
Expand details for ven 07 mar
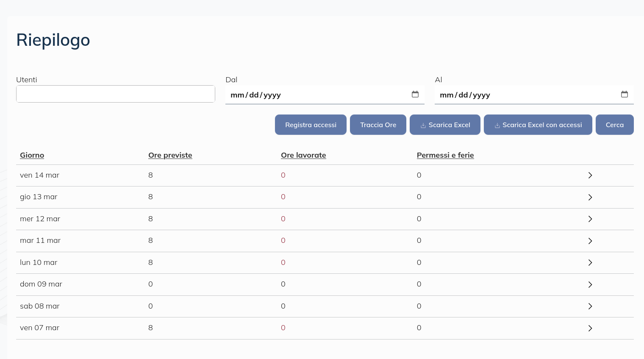pos(590,328)
